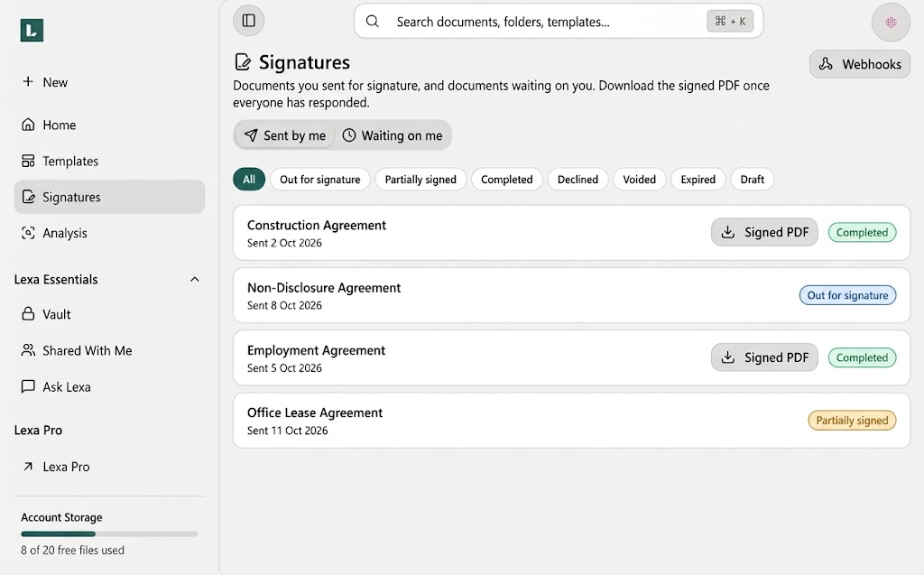
Task: Open New from the sidebar
Action: pyautogui.click(x=109, y=82)
